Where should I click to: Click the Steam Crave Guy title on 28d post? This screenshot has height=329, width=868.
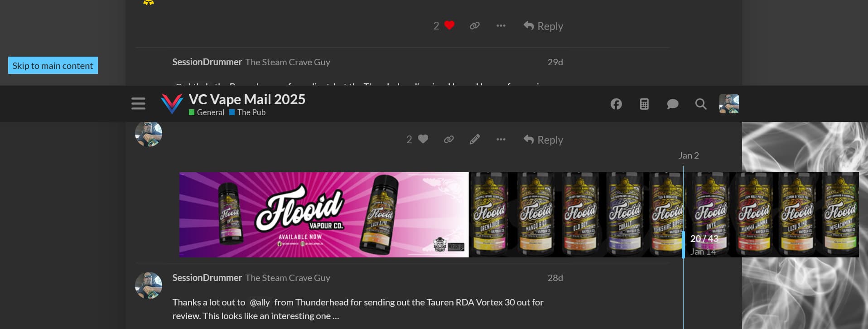pos(288,278)
